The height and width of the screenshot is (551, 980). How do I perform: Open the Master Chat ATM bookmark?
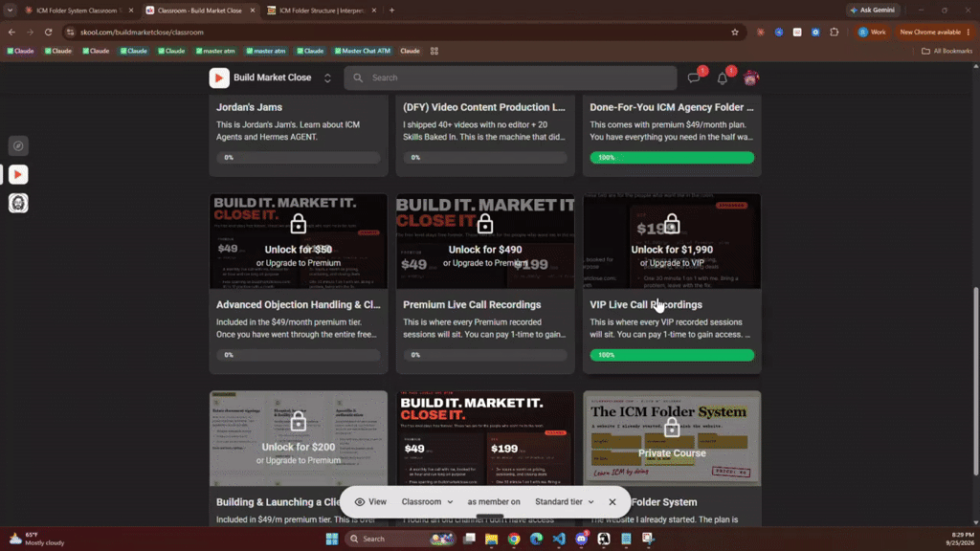click(363, 52)
